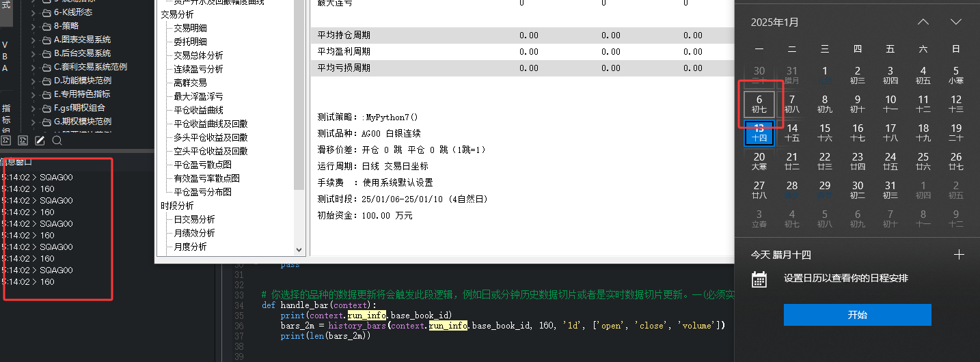This screenshot has height=362, width=980.
Task: Expand the C.套利交易系统范例 node
Action: pos(33,67)
